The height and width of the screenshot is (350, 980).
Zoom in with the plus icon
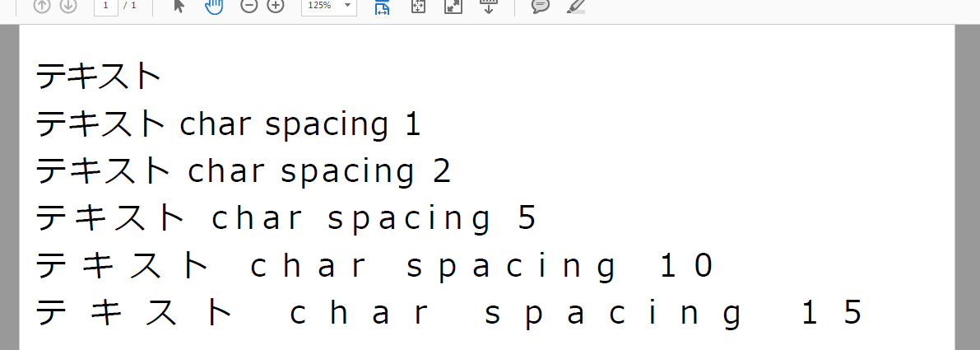276,7
